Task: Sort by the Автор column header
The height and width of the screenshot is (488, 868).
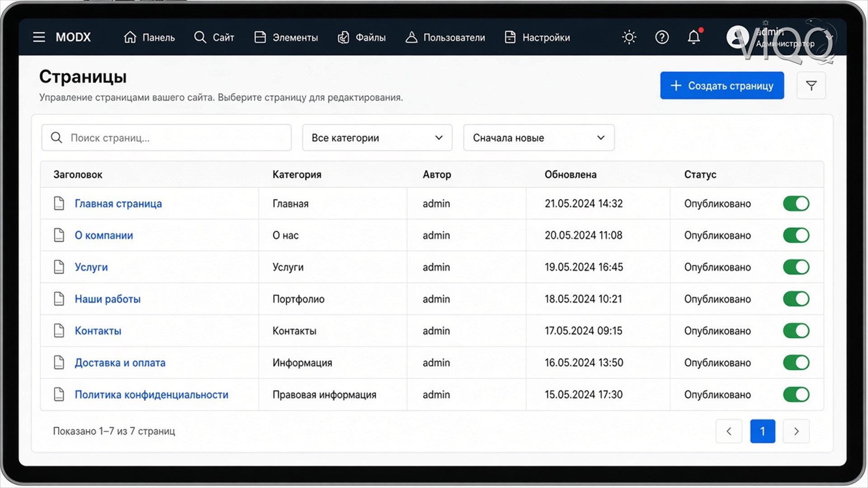Action: pyautogui.click(x=437, y=174)
